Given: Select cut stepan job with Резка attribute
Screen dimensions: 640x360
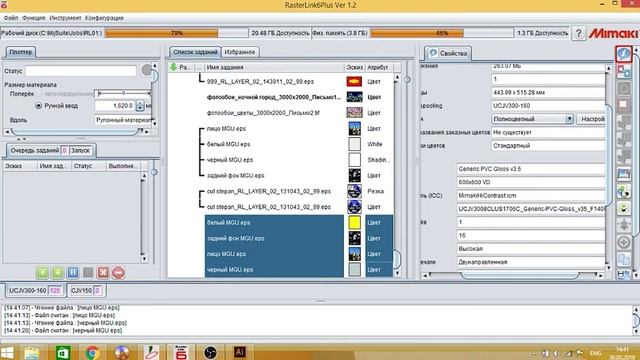Looking at the screenshot, I should (x=269, y=191).
